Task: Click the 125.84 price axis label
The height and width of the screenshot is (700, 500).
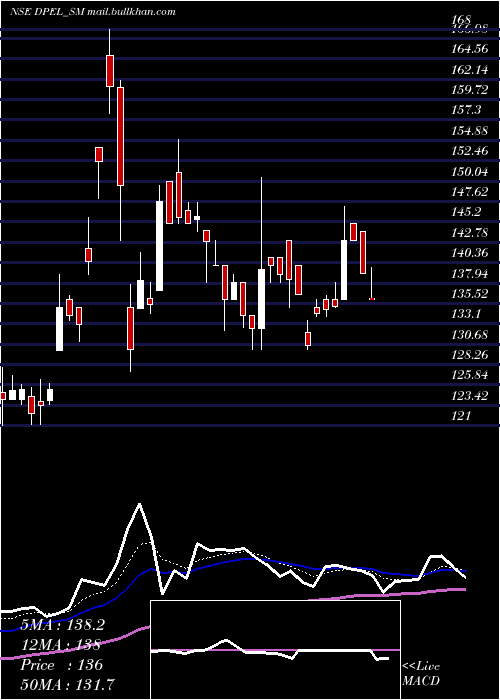Action: coord(470,375)
